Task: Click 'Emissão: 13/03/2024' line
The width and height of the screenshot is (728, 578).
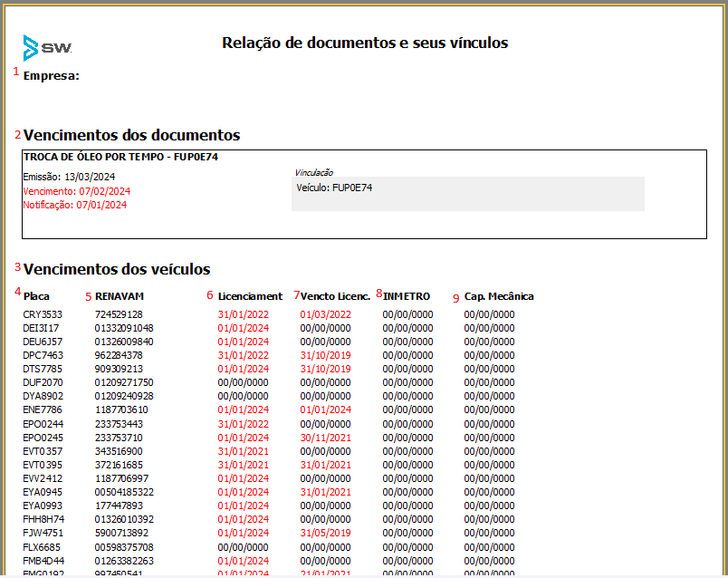Action: 69,177
